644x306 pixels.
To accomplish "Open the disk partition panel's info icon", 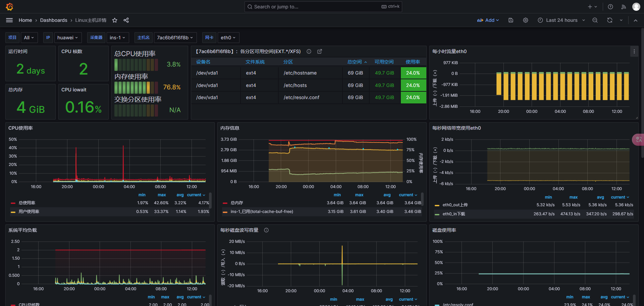I will (x=309, y=51).
